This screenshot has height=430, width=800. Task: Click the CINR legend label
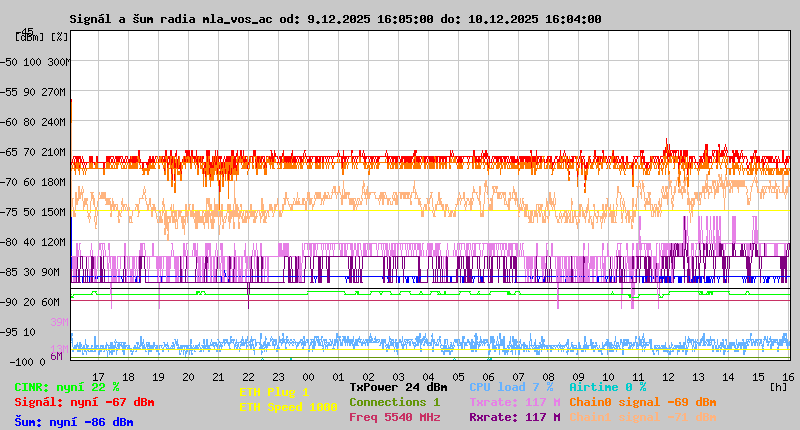(66, 387)
